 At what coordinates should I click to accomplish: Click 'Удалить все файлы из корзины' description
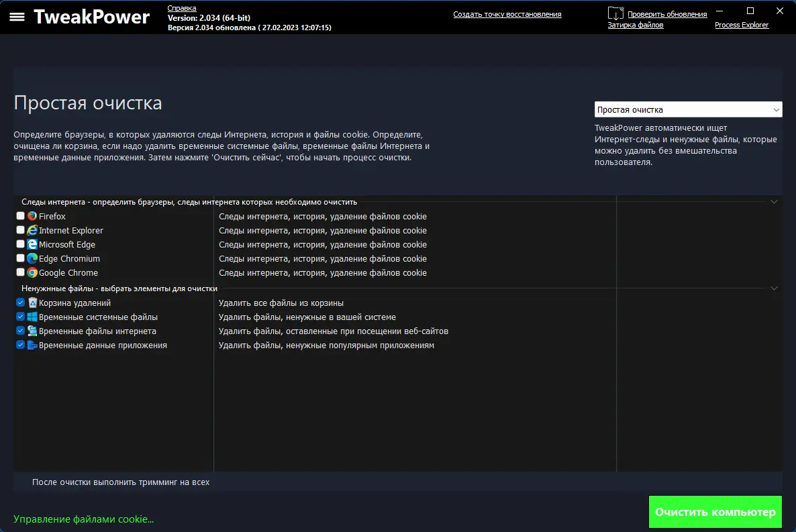[281, 303]
